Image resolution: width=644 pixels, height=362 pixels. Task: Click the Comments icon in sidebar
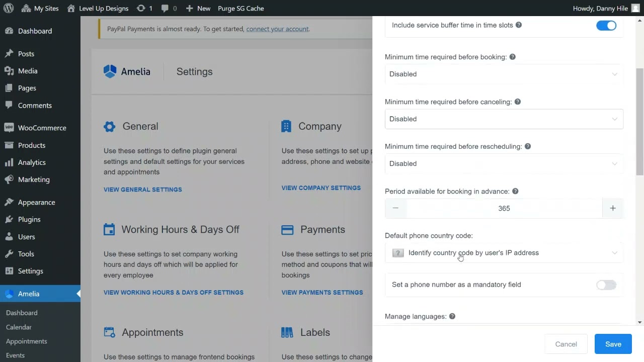pyautogui.click(x=9, y=105)
